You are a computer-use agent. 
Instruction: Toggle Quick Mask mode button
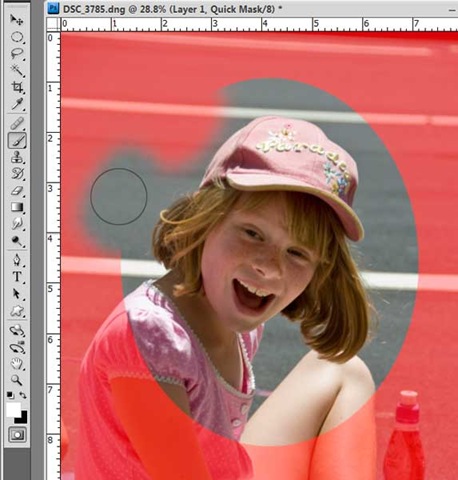17,435
